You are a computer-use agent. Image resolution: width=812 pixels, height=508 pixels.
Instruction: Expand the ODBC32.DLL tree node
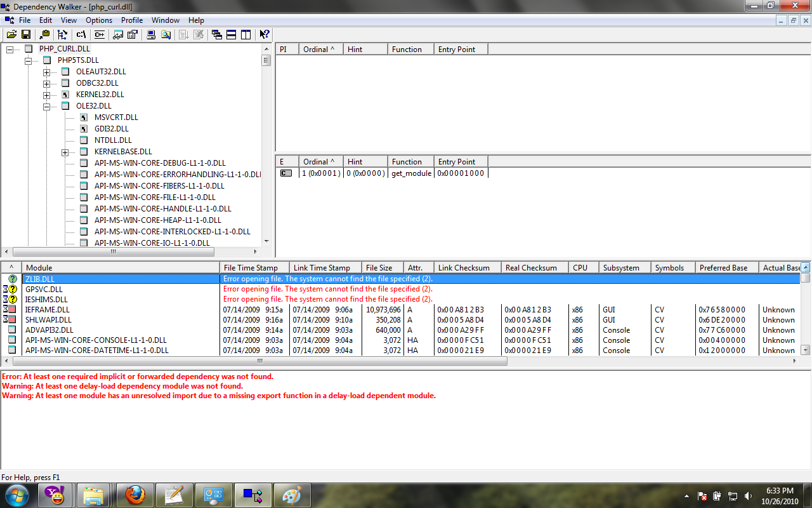coord(46,83)
